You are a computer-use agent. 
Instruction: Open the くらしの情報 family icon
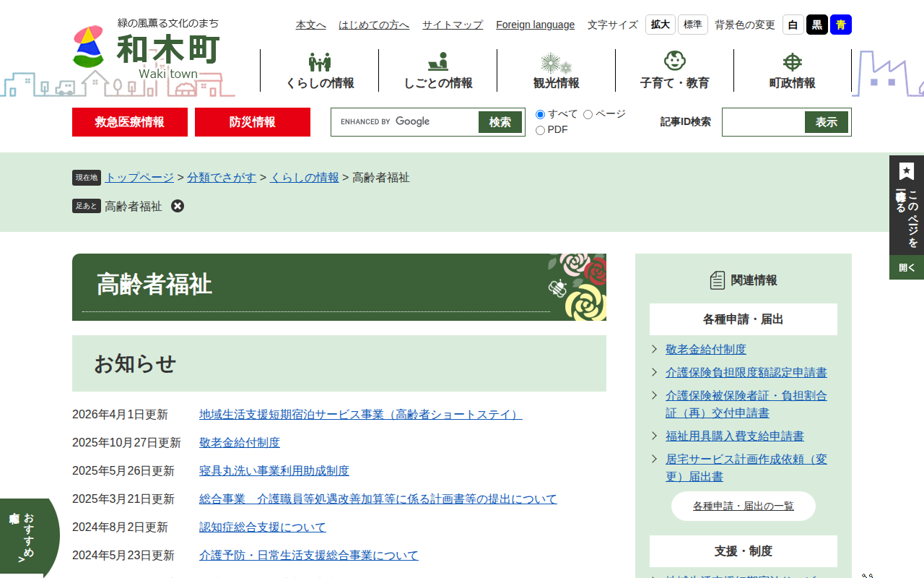coord(320,62)
